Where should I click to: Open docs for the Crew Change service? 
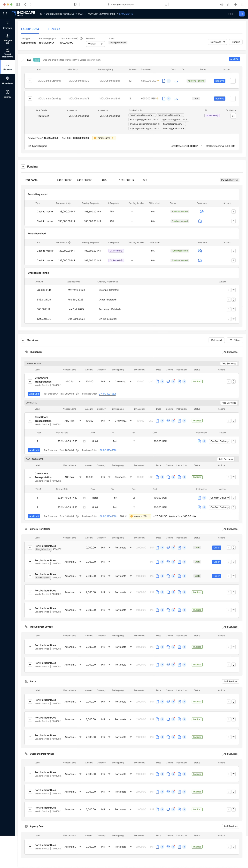point(157,381)
